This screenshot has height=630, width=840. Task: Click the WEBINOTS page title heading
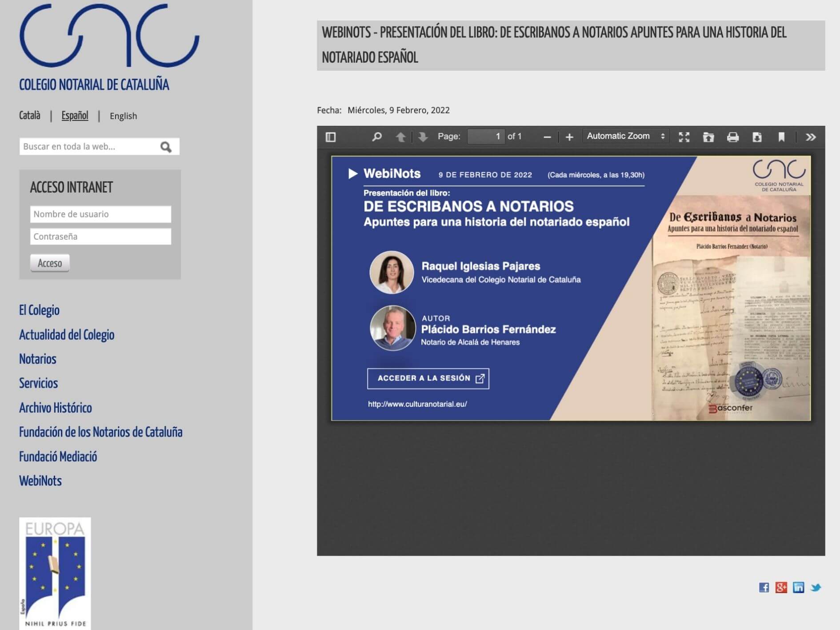pyautogui.click(x=571, y=45)
